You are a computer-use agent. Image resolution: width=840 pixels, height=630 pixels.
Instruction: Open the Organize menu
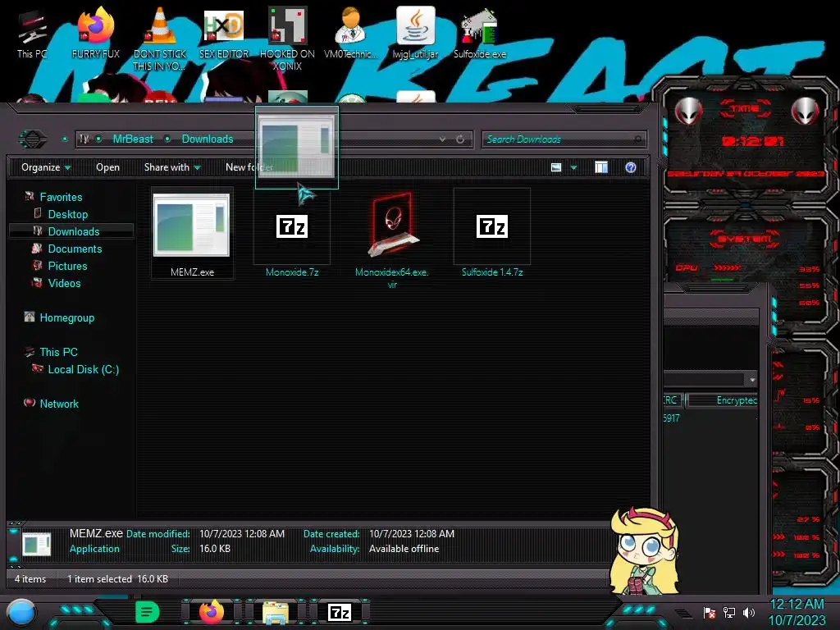point(46,167)
